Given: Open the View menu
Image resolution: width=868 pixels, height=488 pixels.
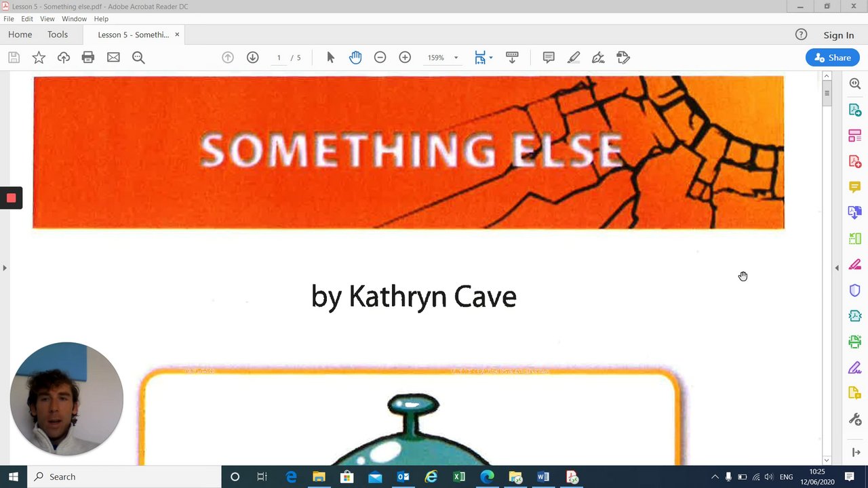Looking at the screenshot, I should pyautogui.click(x=47, y=19).
